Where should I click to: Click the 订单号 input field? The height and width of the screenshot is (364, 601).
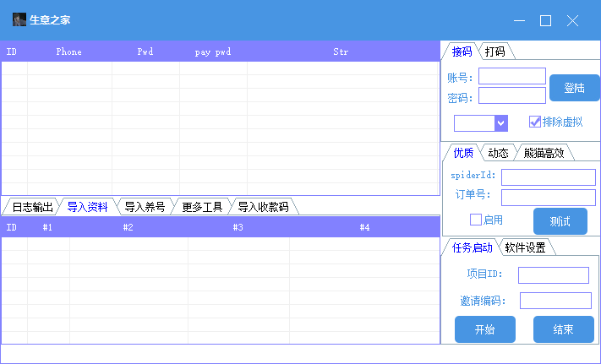coord(549,198)
